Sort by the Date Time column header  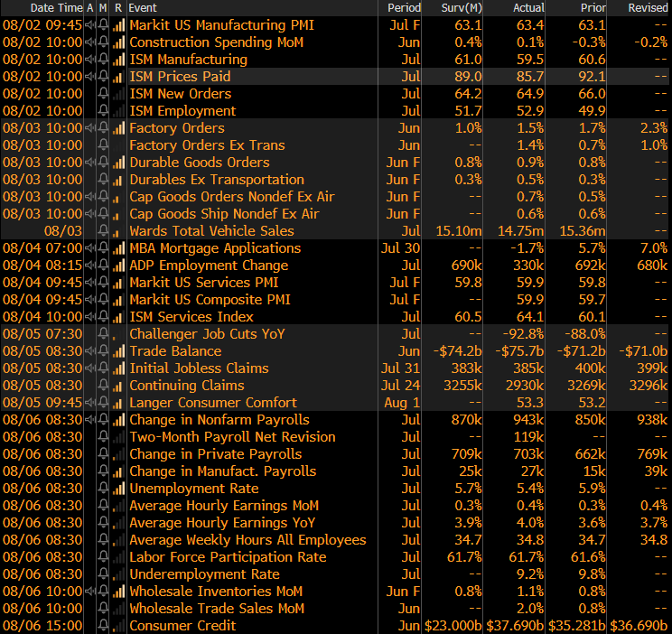pos(56,7)
